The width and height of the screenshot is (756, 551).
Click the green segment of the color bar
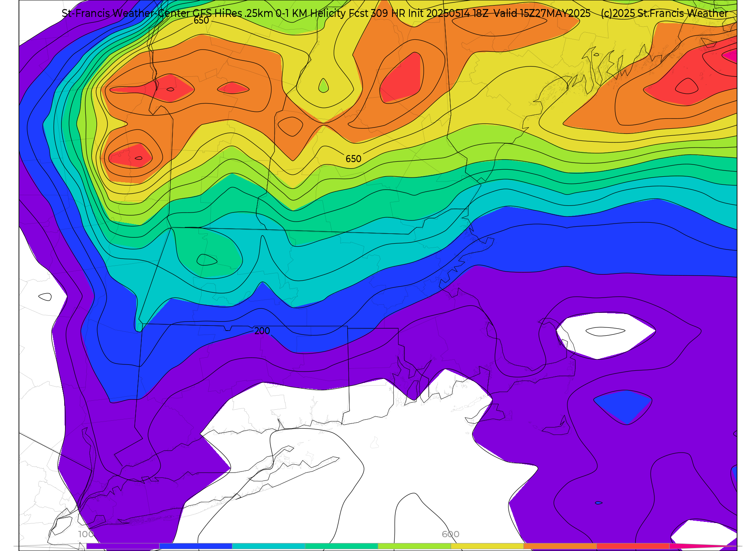[x=341, y=546]
